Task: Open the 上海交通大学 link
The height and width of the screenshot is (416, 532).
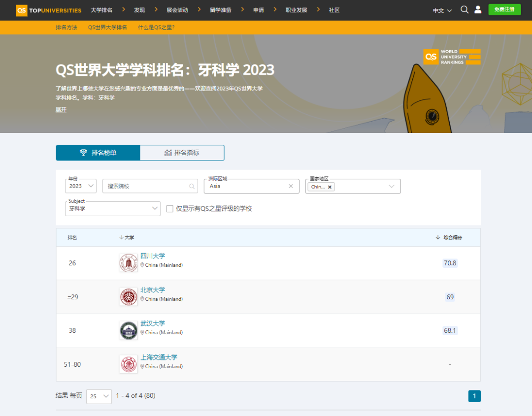Action: tap(159, 357)
